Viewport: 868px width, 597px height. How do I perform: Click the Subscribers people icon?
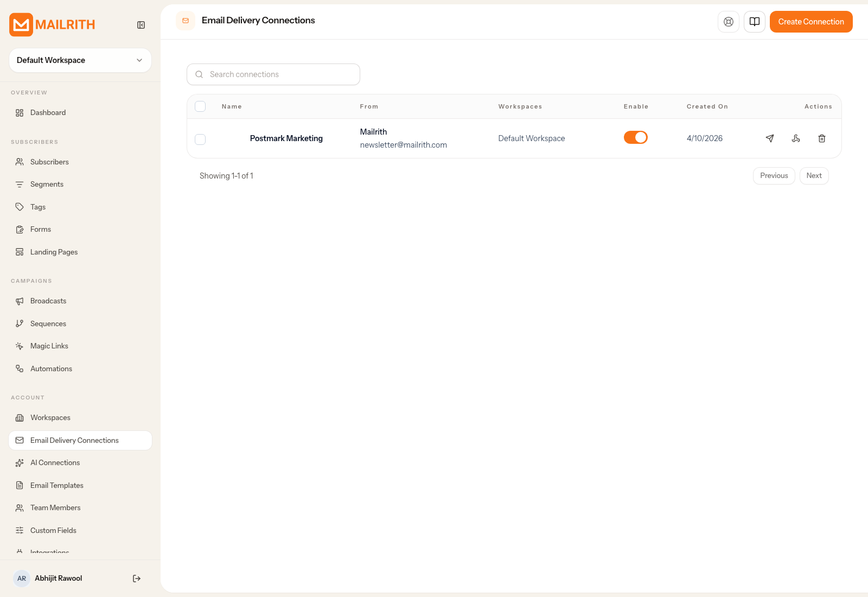[x=20, y=162]
